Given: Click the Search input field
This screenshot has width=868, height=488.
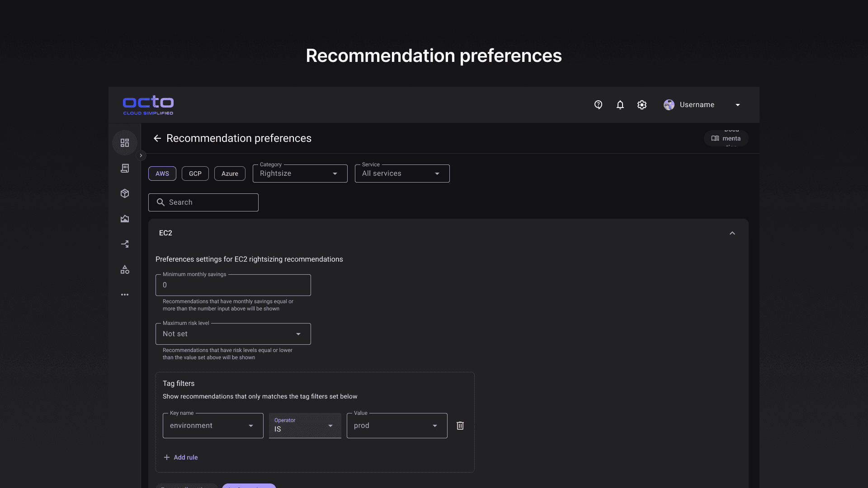Looking at the screenshot, I should 203,202.
